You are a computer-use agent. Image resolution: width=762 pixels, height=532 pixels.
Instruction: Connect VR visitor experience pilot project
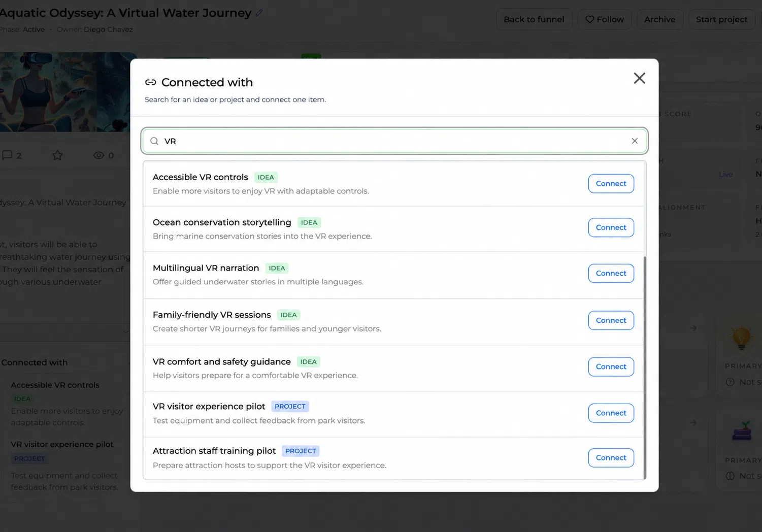point(611,413)
